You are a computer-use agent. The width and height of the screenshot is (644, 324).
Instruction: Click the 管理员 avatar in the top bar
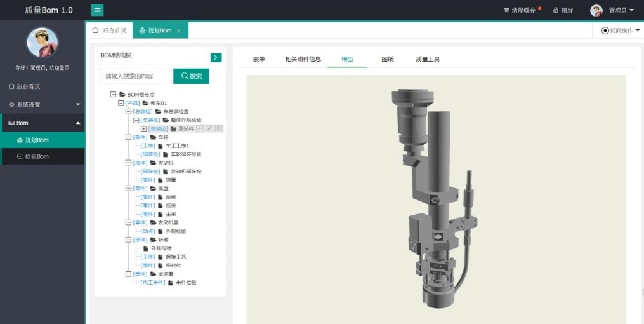(x=596, y=10)
